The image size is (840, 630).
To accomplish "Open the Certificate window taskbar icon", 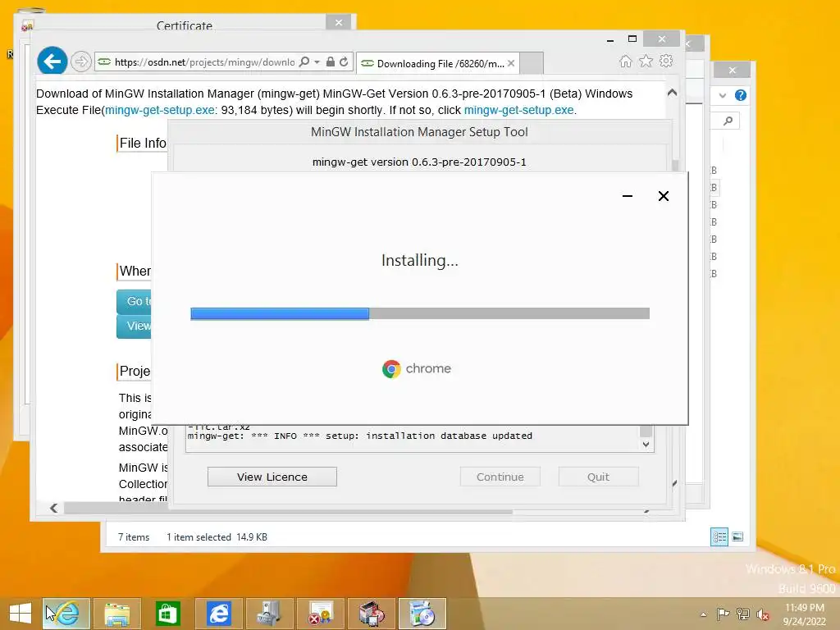I will click(321, 614).
